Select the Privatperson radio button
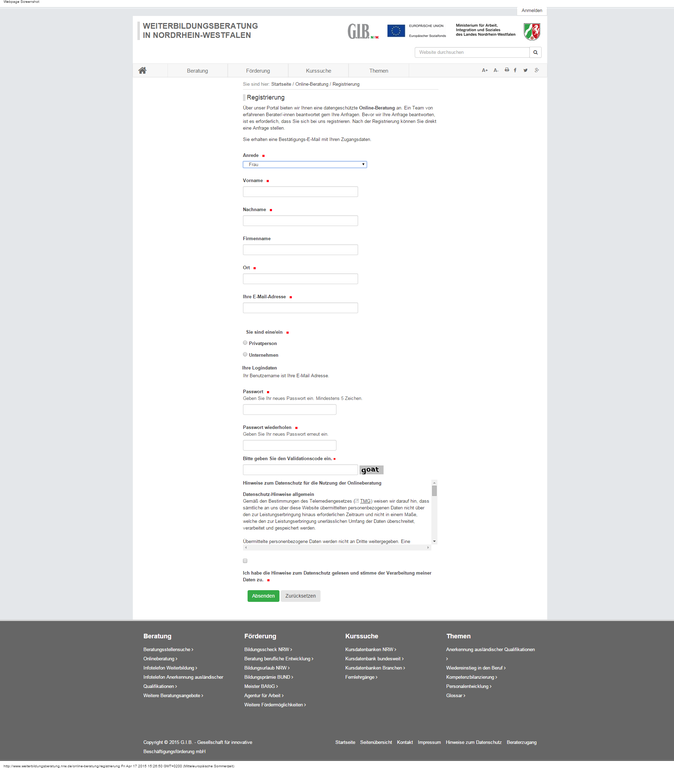 [245, 343]
